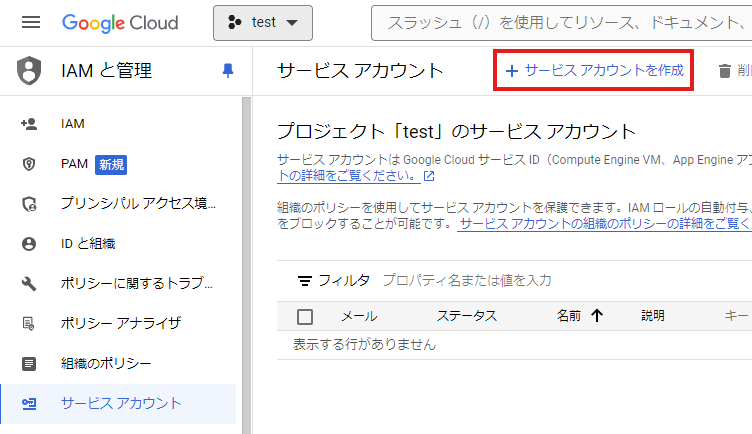Click the フィルタ label

344,280
